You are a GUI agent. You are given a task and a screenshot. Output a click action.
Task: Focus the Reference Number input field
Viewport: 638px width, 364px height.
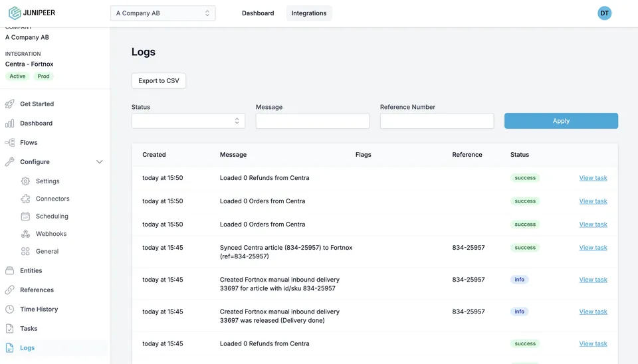coord(437,121)
